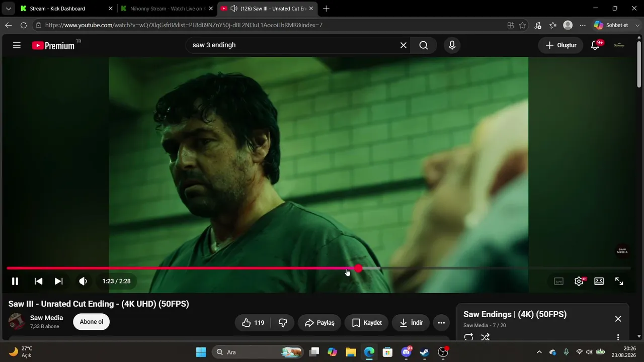
Task: Click the Oluştur create button
Action: (561, 45)
